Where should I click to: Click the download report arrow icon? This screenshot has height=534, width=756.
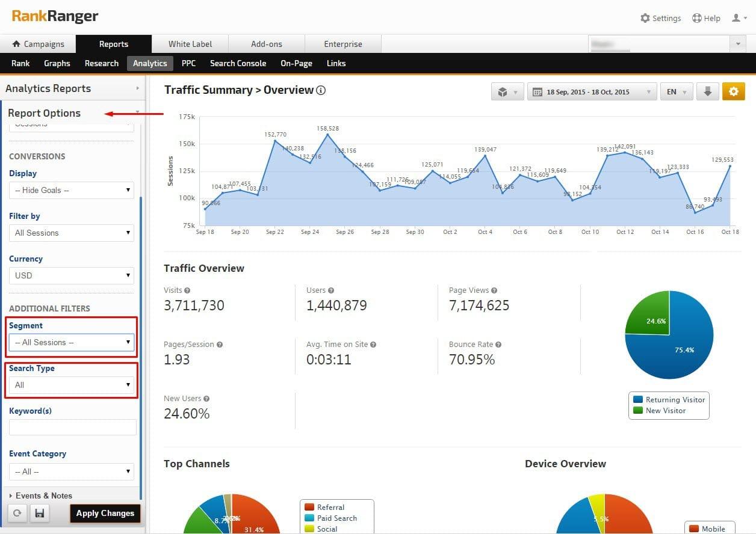click(708, 92)
